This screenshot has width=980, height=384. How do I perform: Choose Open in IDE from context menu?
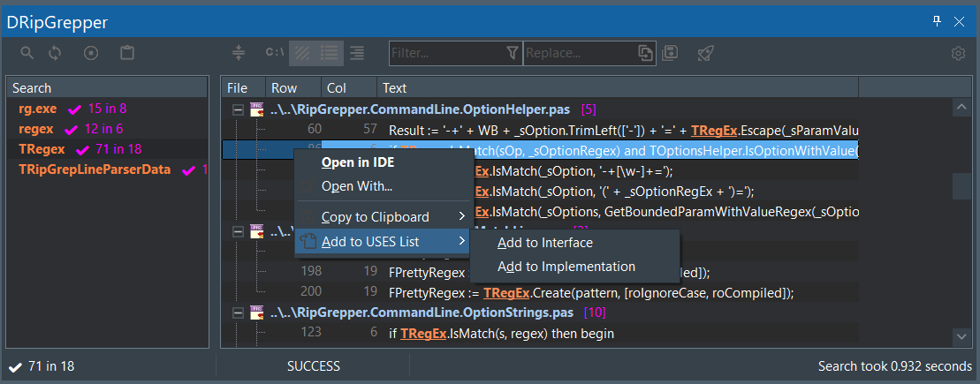pos(357,162)
